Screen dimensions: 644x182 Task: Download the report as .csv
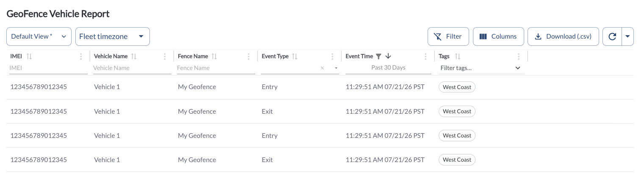click(x=563, y=36)
